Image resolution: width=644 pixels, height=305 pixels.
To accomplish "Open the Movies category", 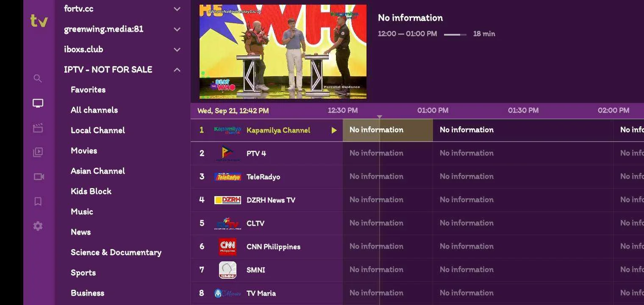I will (84, 151).
